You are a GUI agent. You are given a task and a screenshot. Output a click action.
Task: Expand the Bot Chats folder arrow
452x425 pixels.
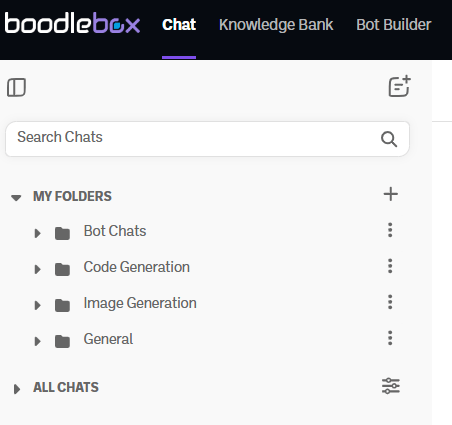(38, 233)
